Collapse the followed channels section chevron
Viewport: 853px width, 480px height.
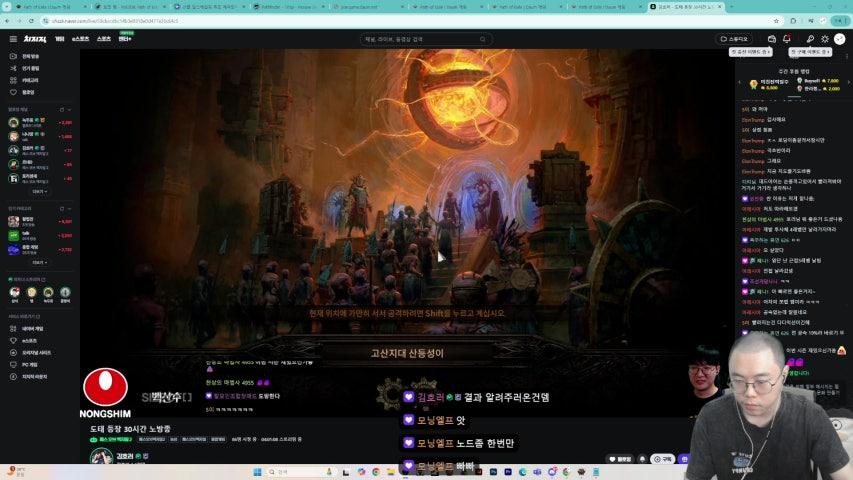click(69, 109)
